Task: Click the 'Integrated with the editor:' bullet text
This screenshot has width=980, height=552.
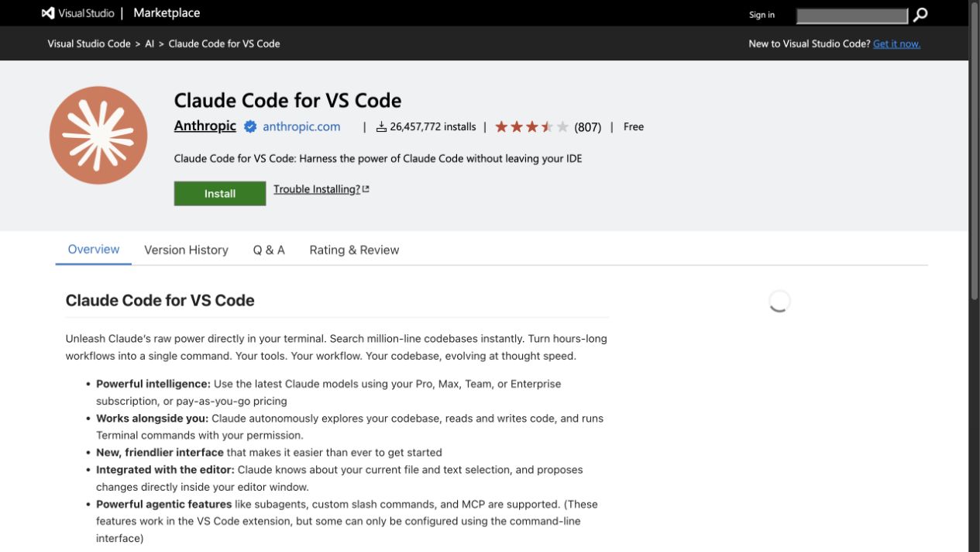Action: [x=165, y=470]
